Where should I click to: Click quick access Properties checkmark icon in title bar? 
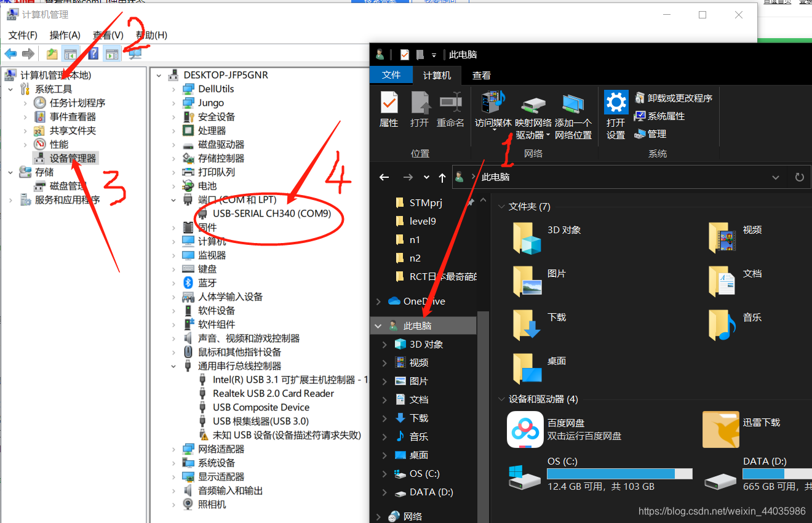[404, 55]
